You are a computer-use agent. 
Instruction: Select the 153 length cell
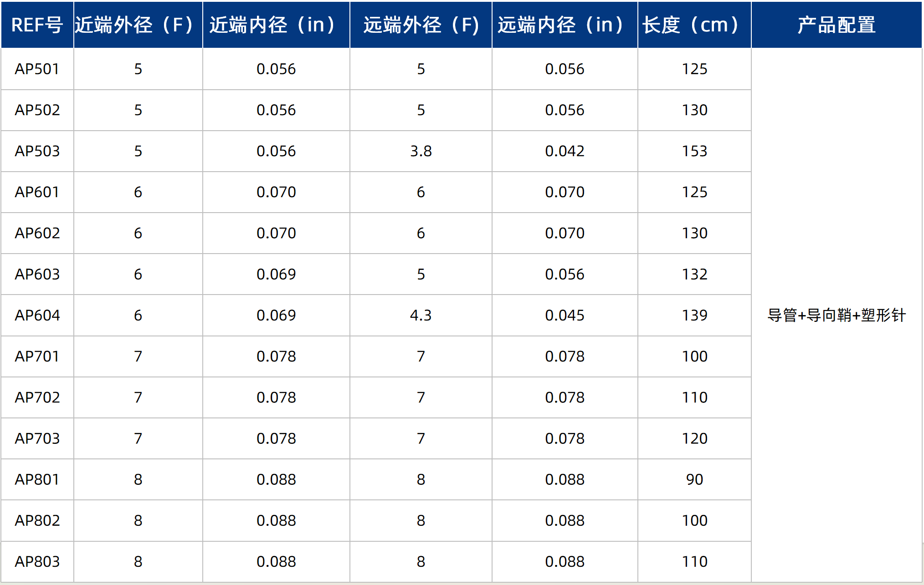coord(694,151)
